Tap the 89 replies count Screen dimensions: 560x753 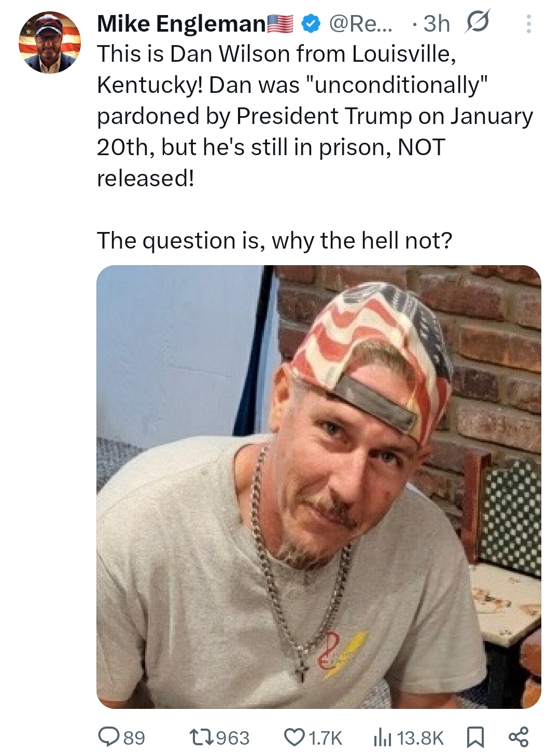click(x=134, y=737)
